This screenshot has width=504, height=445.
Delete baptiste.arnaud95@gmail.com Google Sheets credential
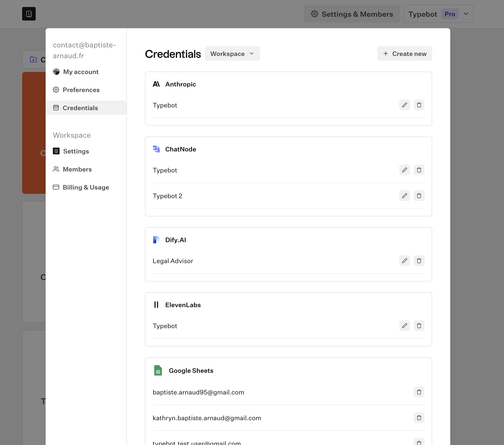point(419,392)
